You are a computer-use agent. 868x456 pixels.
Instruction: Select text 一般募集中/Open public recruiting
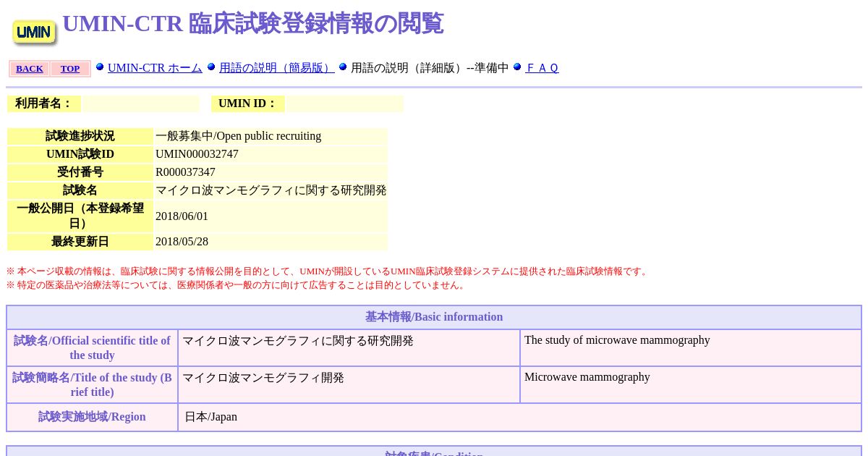tap(238, 136)
